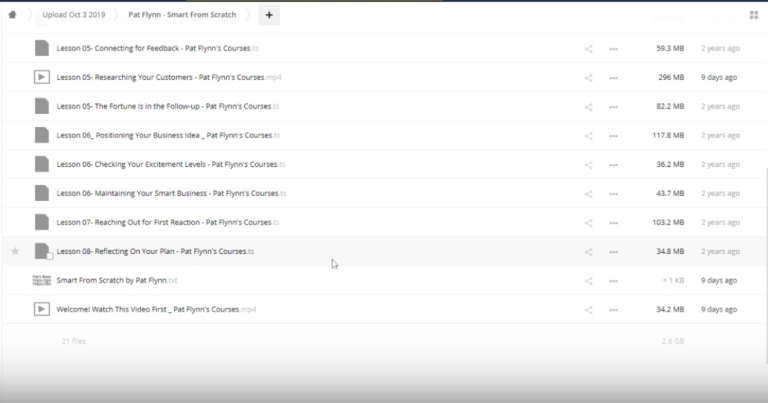Screen dimensions: 768x403
Task: Click video icon of Researching Your Customers
Action: pos(42,77)
